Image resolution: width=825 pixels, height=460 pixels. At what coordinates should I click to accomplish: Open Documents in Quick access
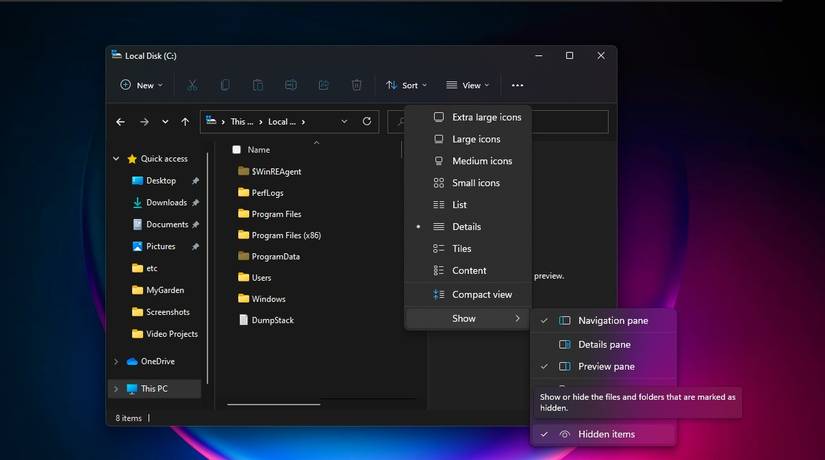tap(167, 224)
